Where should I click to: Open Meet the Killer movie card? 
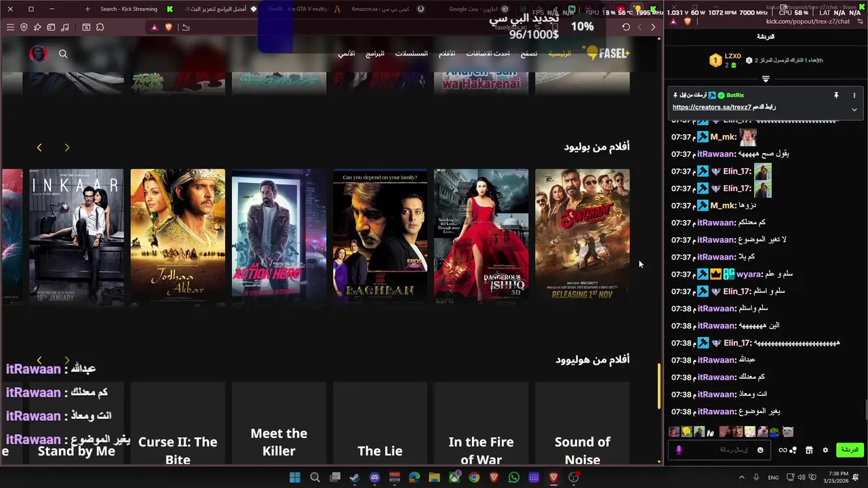pos(279,423)
